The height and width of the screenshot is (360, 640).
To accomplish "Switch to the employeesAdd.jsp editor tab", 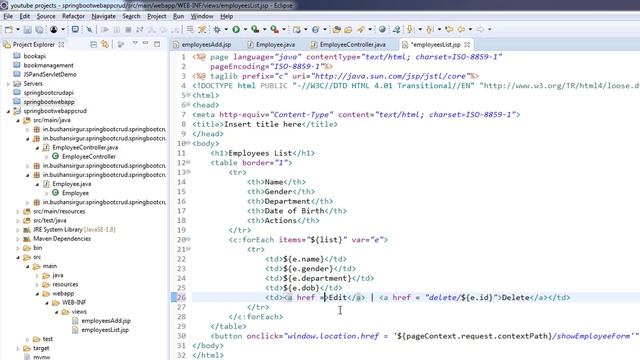I will coord(202,44).
